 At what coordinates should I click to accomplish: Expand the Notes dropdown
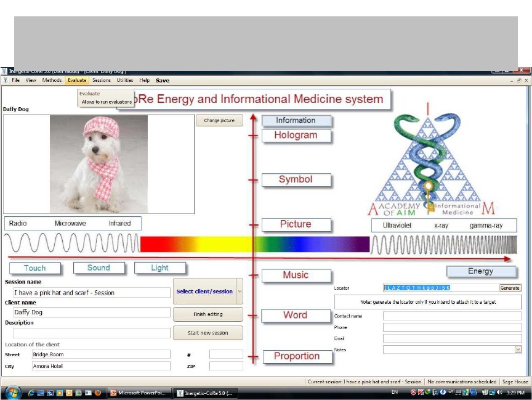click(x=518, y=349)
